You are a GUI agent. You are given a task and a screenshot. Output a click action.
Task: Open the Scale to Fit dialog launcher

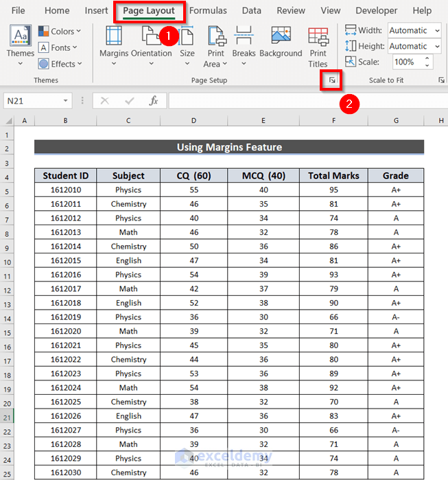[x=441, y=80]
